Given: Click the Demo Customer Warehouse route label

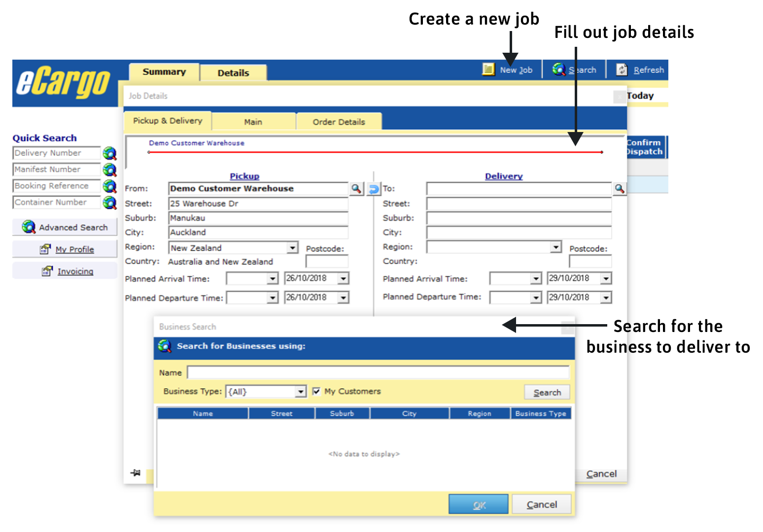Looking at the screenshot, I should coord(197,143).
